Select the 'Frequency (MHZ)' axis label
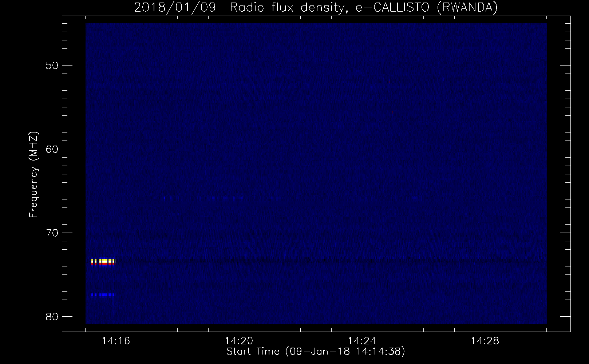This screenshot has width=589, height=364. (33, 175)
